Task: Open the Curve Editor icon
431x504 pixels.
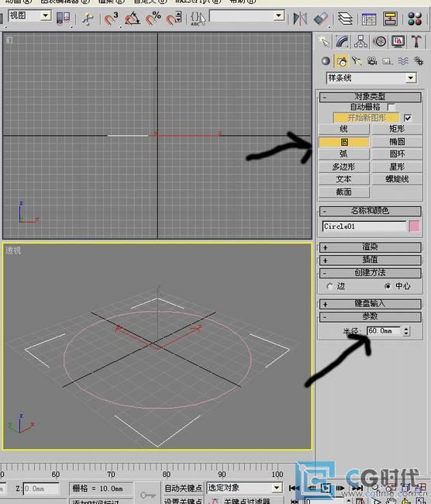Action: tap(369, 19)
